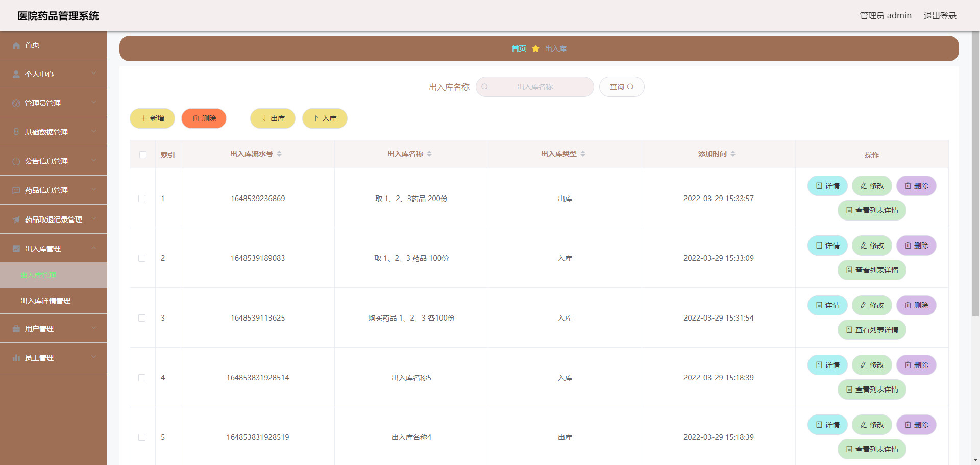Screen dimensions: 980x465
Task: Edit record 1648539189083 with 修改
Action: [872, 246]
